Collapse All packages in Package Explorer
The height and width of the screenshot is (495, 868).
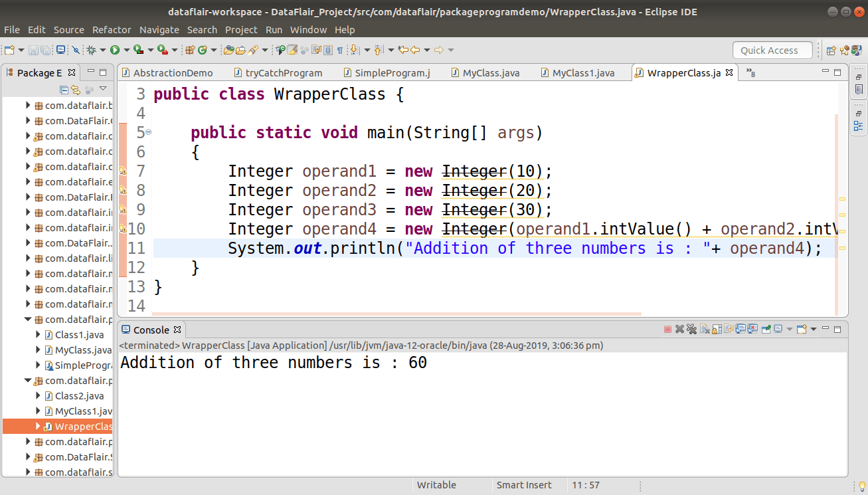pyautogui.click(x=64, y=89)
